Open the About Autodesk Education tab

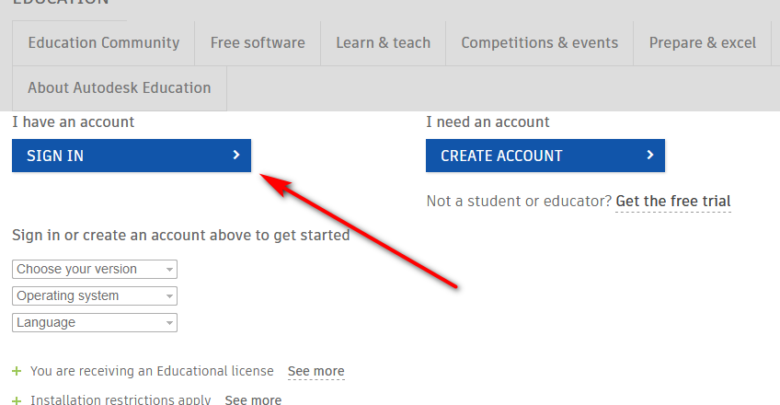(x=119, y=88)
